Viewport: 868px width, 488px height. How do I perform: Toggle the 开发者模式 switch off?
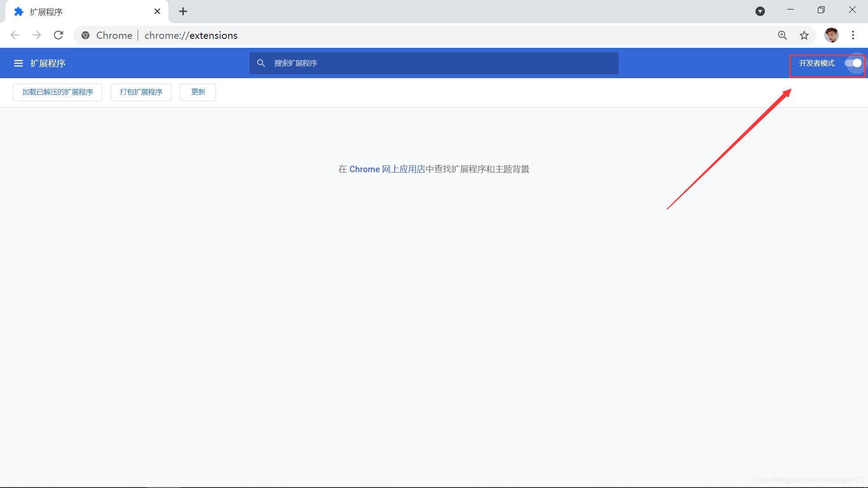[x=853, y=63]
